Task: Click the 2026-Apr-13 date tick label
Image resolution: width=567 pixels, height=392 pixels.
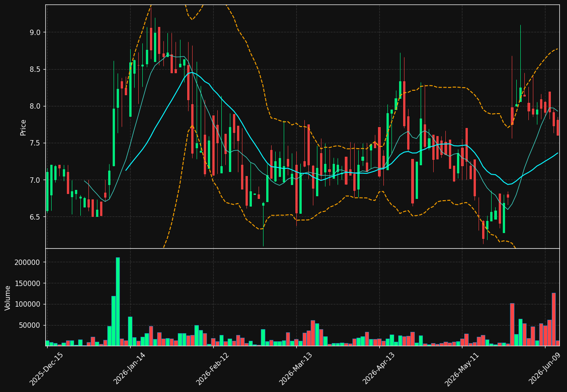Action: pyautogui.click(x=379, y=369)
